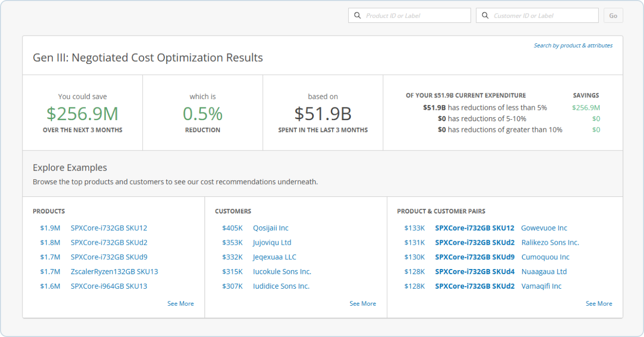Viewport: 644px width, 337px height.
Task: View customer Iudidice Sons Inc.
Action: click(x=281, y=286)
